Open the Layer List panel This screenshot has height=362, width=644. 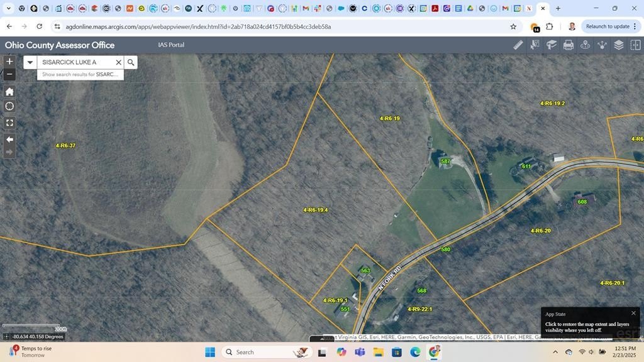619,45
